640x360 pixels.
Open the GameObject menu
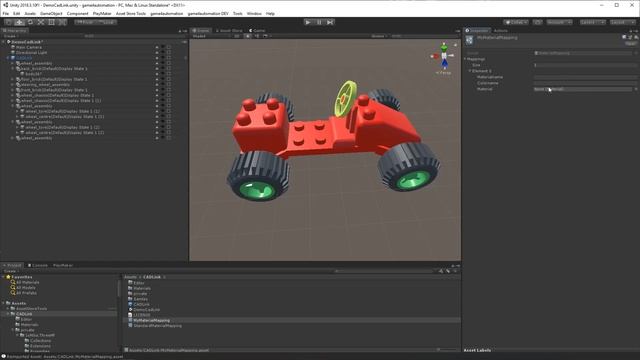pyautogui.click(x=51, y=13)
